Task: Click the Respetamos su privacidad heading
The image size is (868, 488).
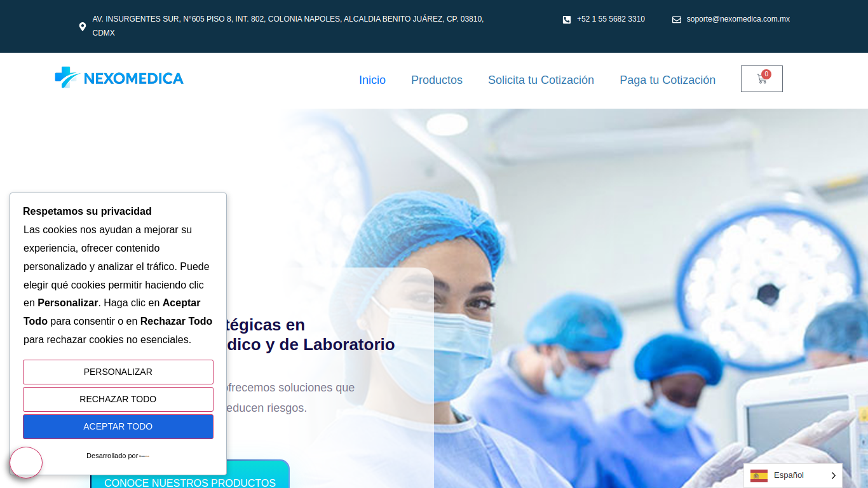Action: (x=87, y=211)
